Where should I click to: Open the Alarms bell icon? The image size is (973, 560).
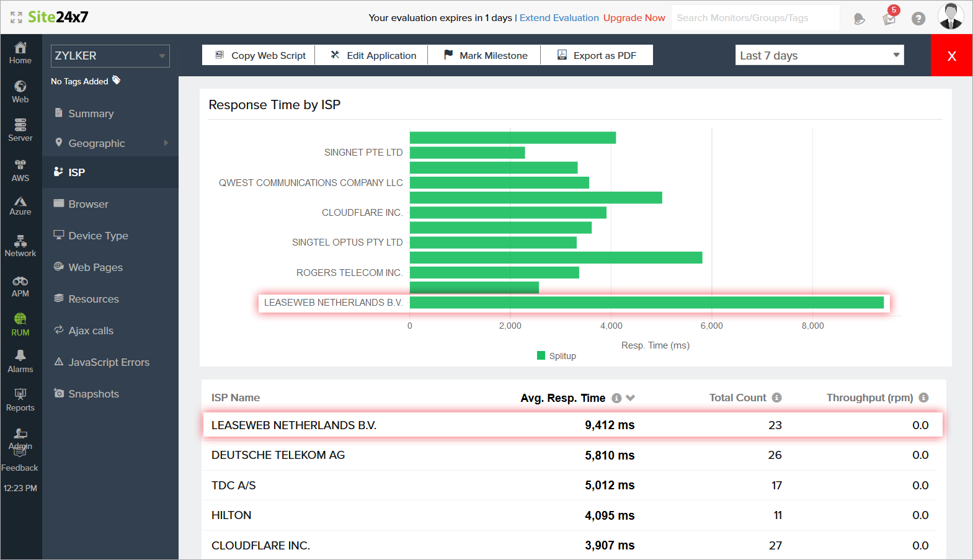(20, 355)
